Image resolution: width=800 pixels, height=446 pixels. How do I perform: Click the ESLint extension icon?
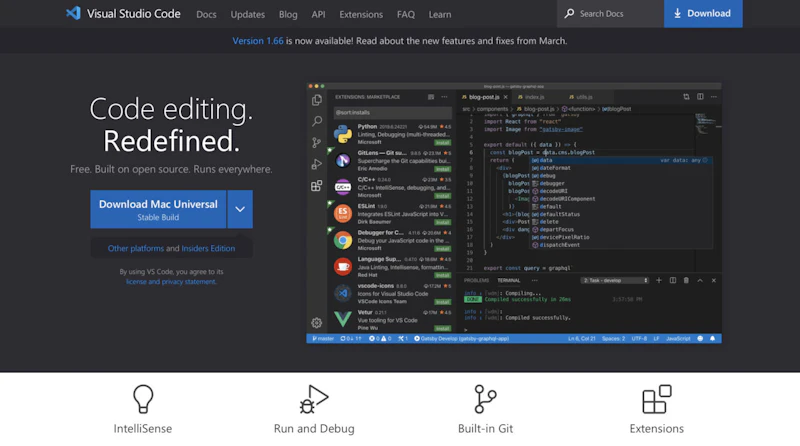pyautogui.click(x=343, y=213)
